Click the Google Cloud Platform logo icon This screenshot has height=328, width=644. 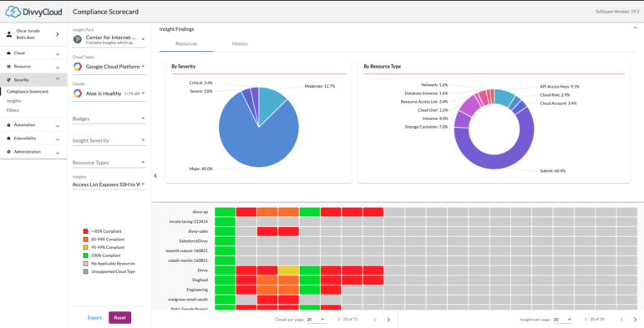tap(77, 67)
